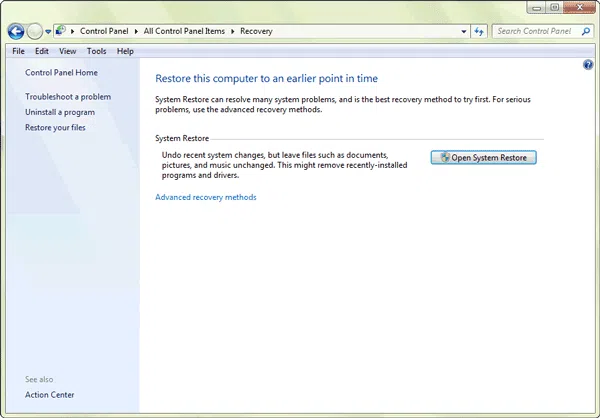Click the System Restore section label
600x418 pixels.
pyautogui.click(x=182, y=139)
